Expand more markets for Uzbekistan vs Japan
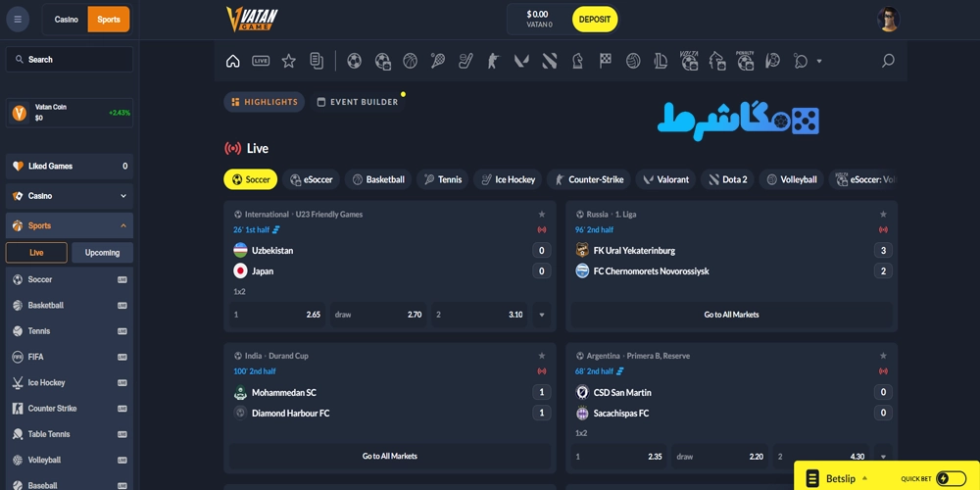The image size is (980, 490). 541,315
